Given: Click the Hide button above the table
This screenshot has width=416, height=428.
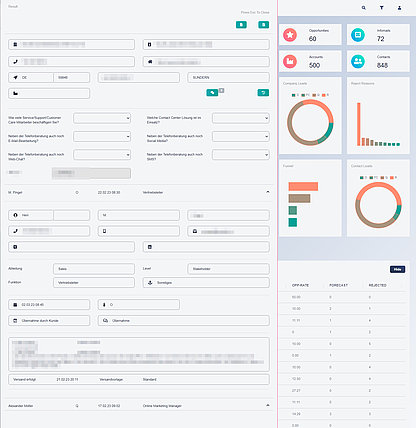Looking at the screenshot, I should point(397,269).
